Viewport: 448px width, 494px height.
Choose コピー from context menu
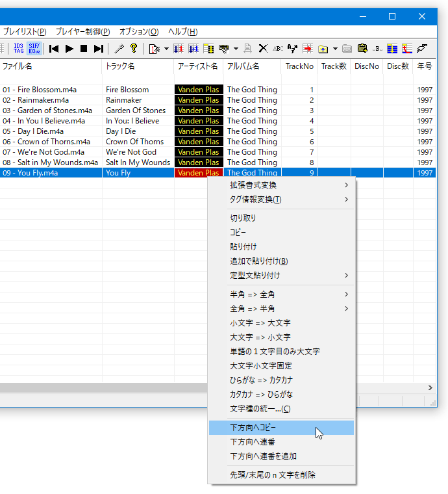tap(282, 233)
